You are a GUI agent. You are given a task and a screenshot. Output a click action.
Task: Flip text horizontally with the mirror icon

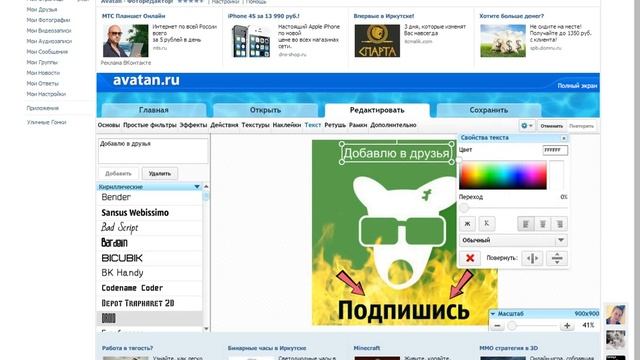point(532,258)
